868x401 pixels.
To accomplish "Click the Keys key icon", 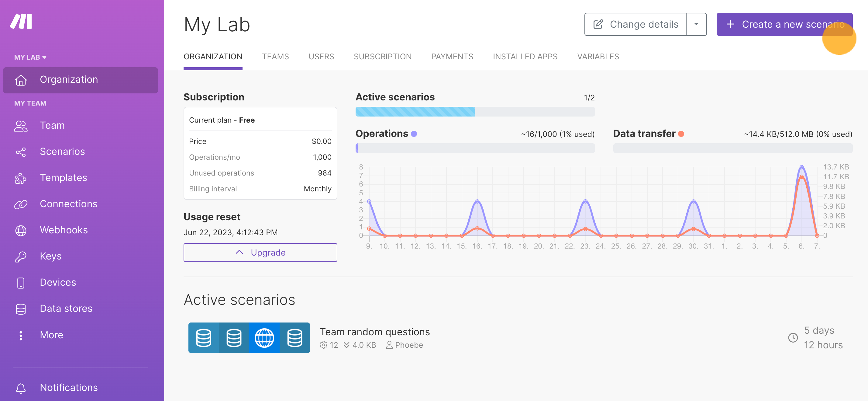I will (21, 257).
